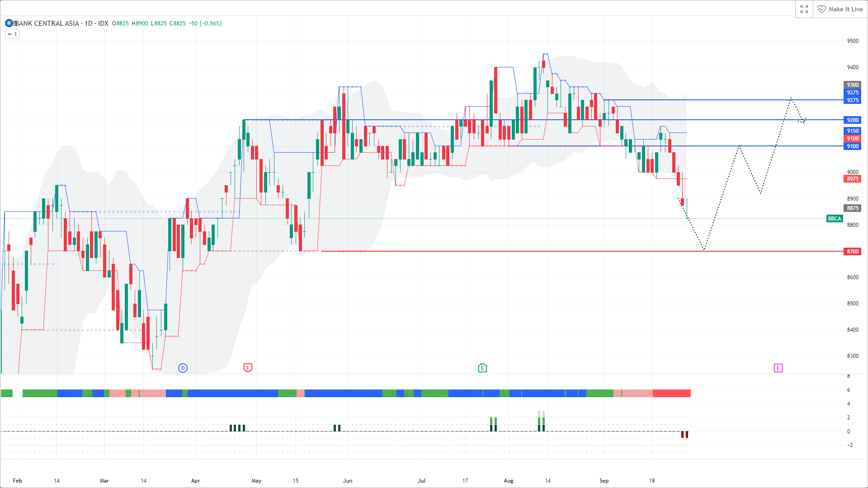This screenshot has height=488, width=868.
Task: Click the Jun label on time axis
Action: (x=348, y=481)
